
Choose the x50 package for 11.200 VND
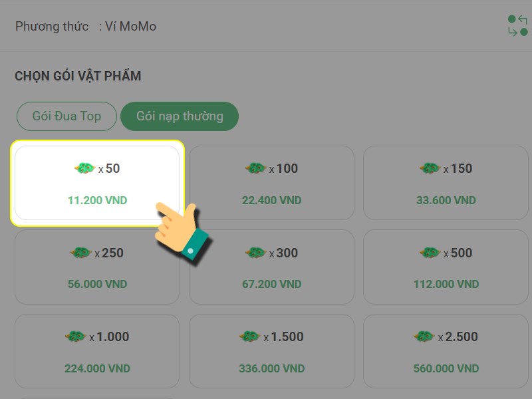point(97,184)
